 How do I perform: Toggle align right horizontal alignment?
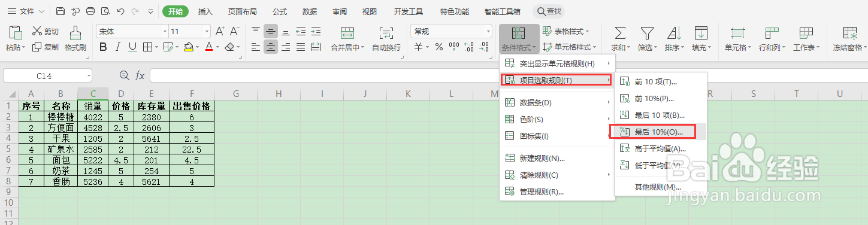286,47
